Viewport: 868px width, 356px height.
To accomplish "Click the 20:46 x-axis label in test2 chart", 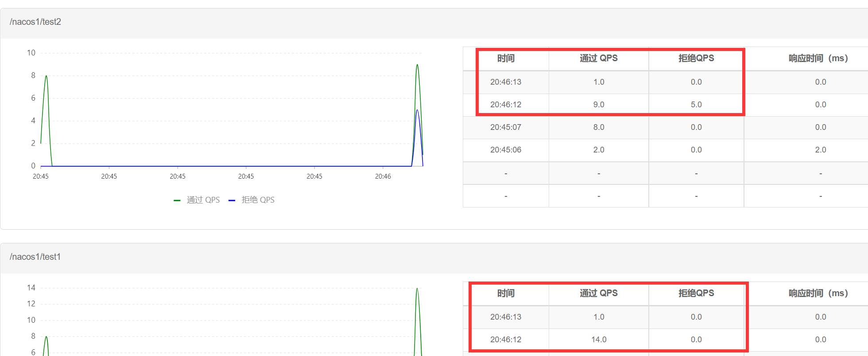I will click(383, 176).
